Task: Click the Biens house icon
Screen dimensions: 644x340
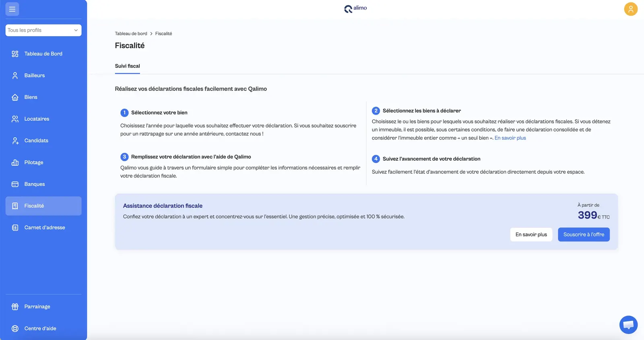Action: point(15,97)
